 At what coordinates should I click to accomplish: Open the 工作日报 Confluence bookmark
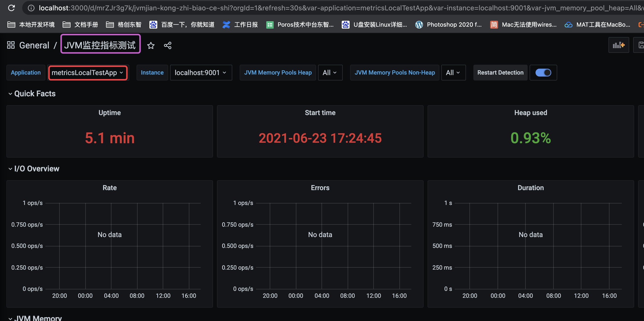coord(240,24)
